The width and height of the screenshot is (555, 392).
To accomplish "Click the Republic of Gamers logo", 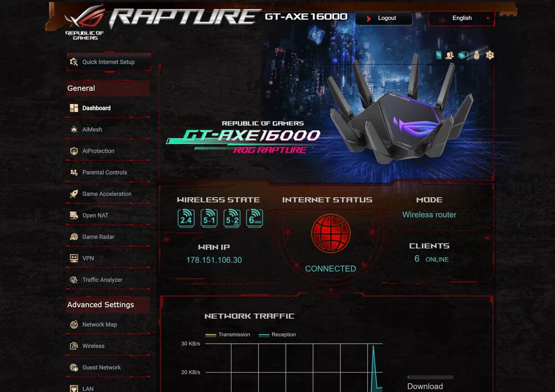I will coord(84,22).
